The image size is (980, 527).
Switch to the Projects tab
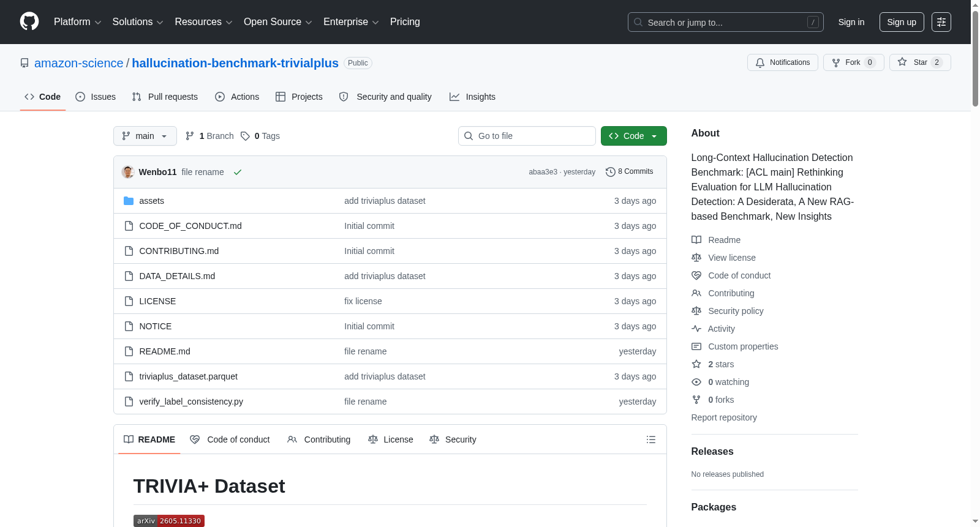pos(299,97)
